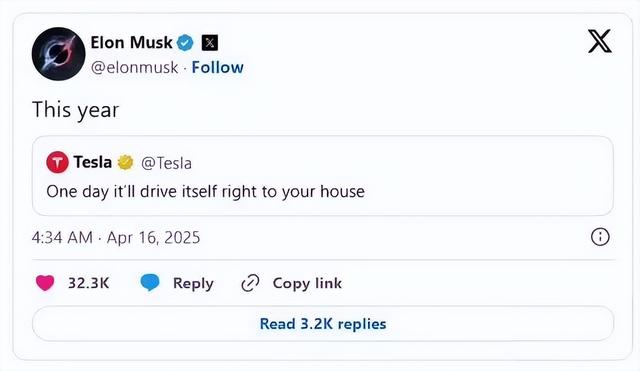Click the @elonmusk handle
640x371 pixels.
pos(134,67)
